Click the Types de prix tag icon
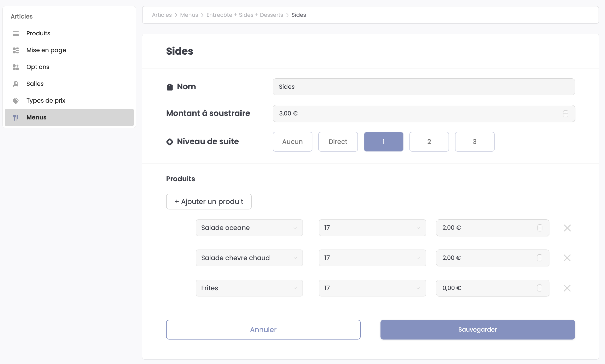This screenshot has width=605, height=364. (16, 101)
